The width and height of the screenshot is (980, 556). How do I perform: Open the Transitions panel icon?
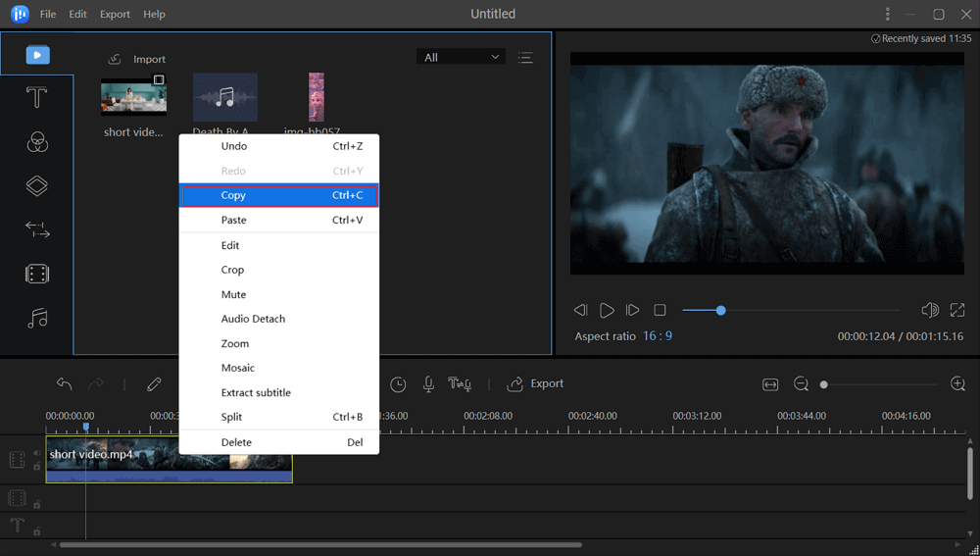[36, 230]
